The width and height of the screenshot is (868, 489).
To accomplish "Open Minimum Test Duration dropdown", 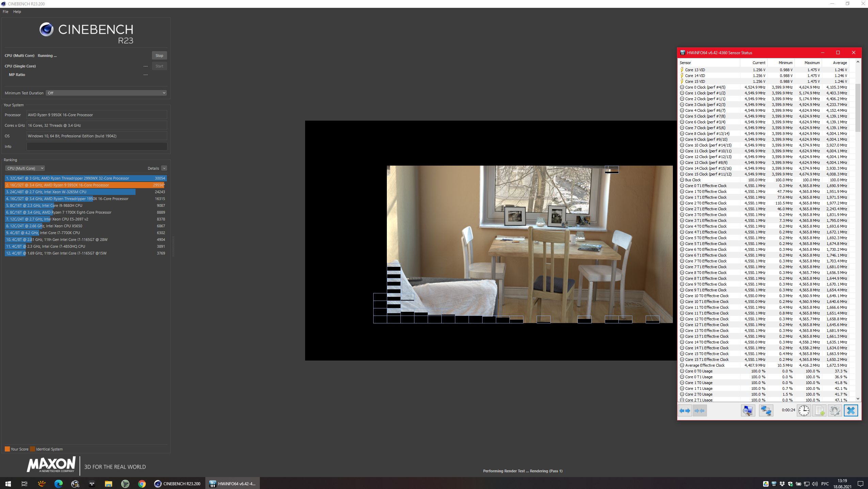I will coord(106,93).
